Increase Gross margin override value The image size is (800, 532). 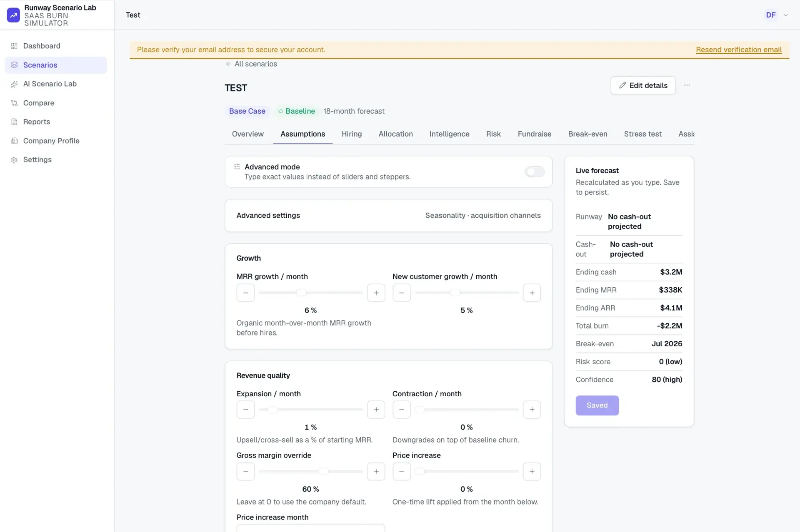[x=376, y=471]
